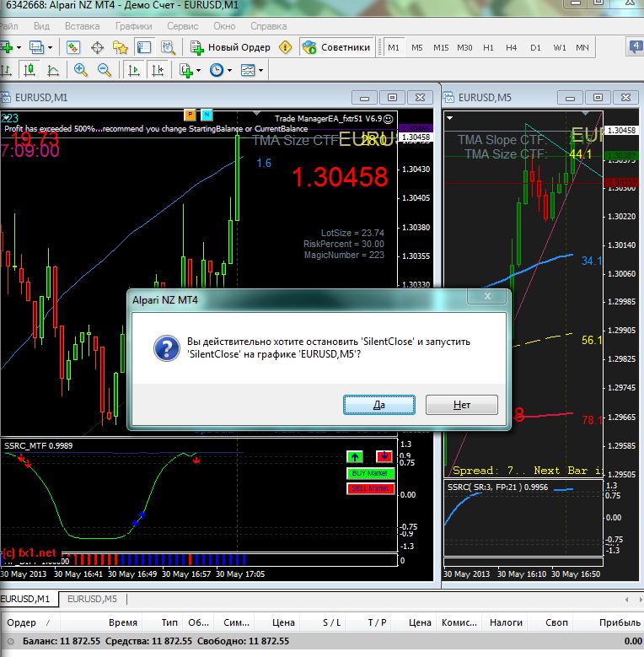
Task: Open the periodicity clock icon
Action: (x=217, y=70)
